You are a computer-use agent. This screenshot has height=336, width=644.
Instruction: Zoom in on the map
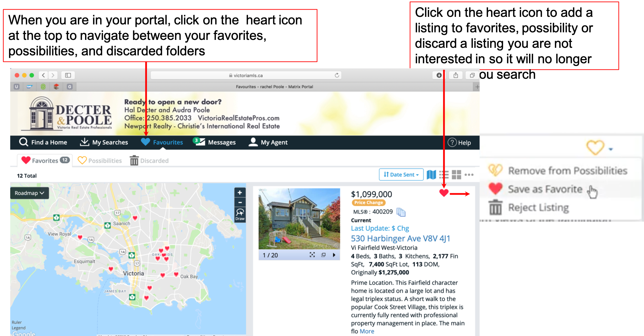(240, 193)
